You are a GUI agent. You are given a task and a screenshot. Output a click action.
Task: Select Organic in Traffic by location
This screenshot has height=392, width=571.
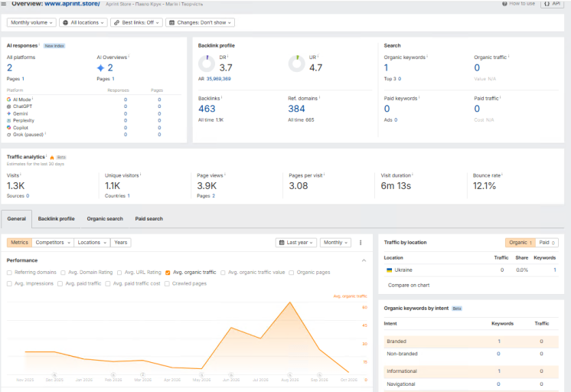520,243
